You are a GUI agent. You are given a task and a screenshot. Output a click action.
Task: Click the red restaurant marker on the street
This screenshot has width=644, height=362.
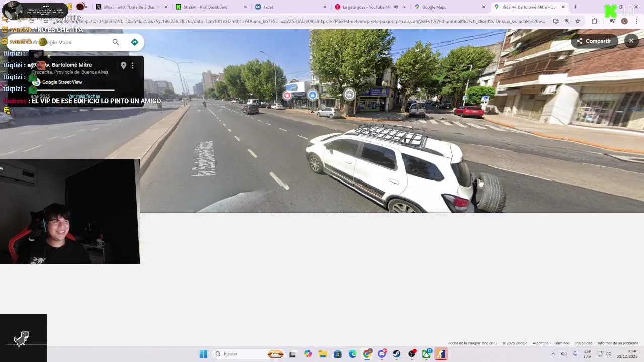tap(287, 95)
